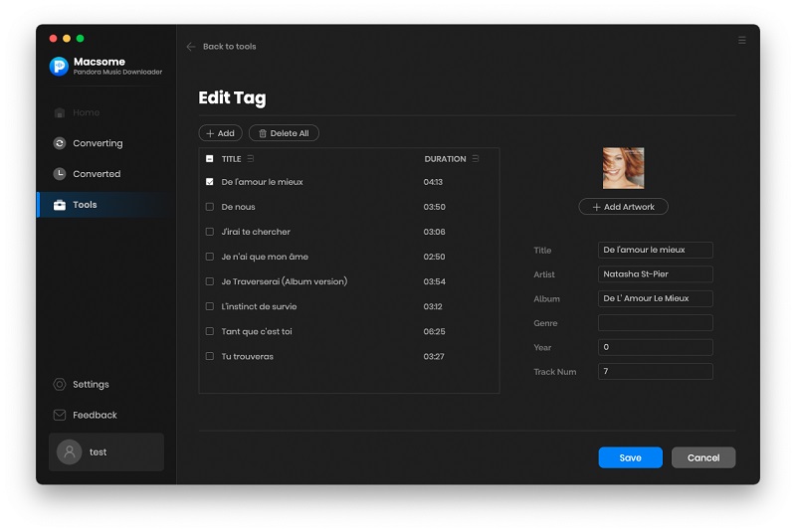Viewport: 796px width, 532px height.
Task: Click the Macsome app logo icon
Action: pyautogui.click(x=59, y=67)
